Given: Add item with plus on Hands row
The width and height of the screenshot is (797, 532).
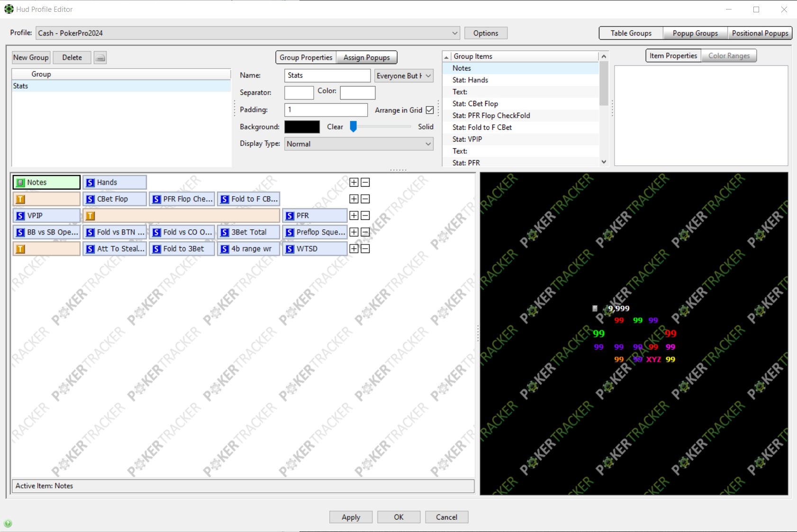Looking at the screenshot, I should [354, 182].
